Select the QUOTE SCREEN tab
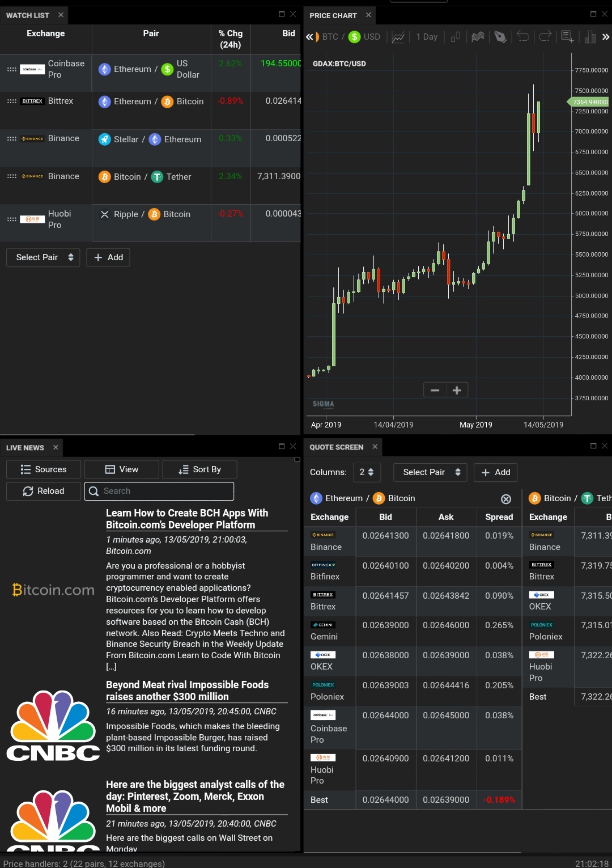Screen dimensions: 612x868 tap(337, 447)
